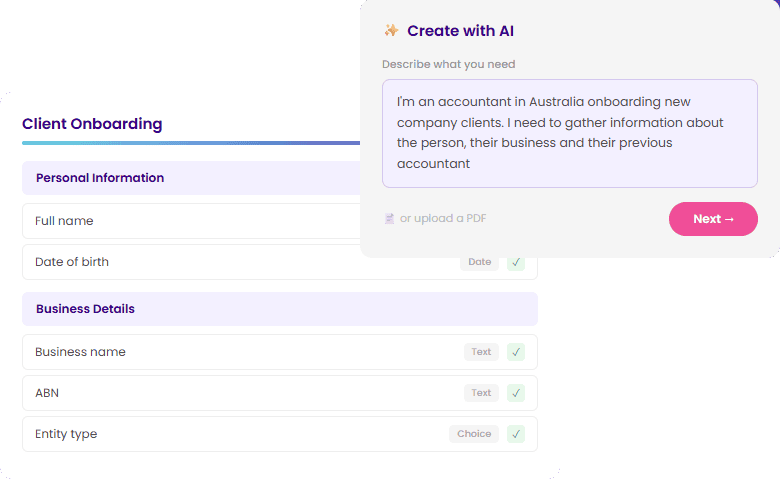Expand the Choice type badge for Entity type
780x479 pixels.
tap(474, 434)
